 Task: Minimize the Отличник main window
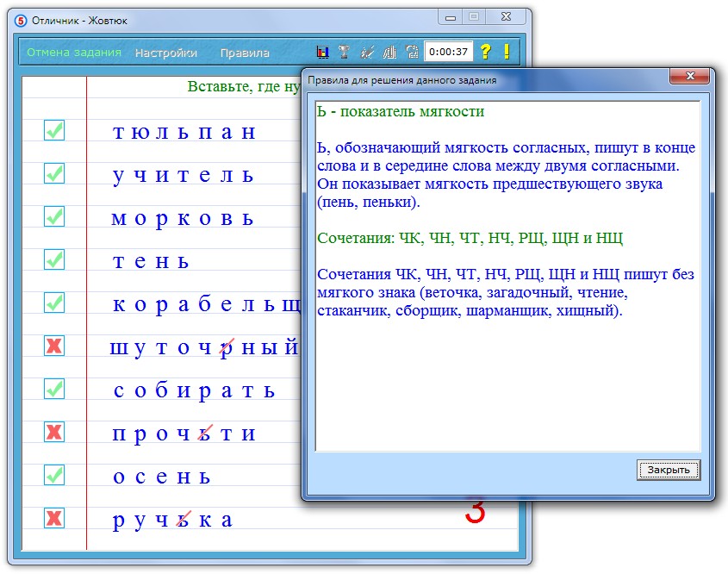click(x=450, y=17)
